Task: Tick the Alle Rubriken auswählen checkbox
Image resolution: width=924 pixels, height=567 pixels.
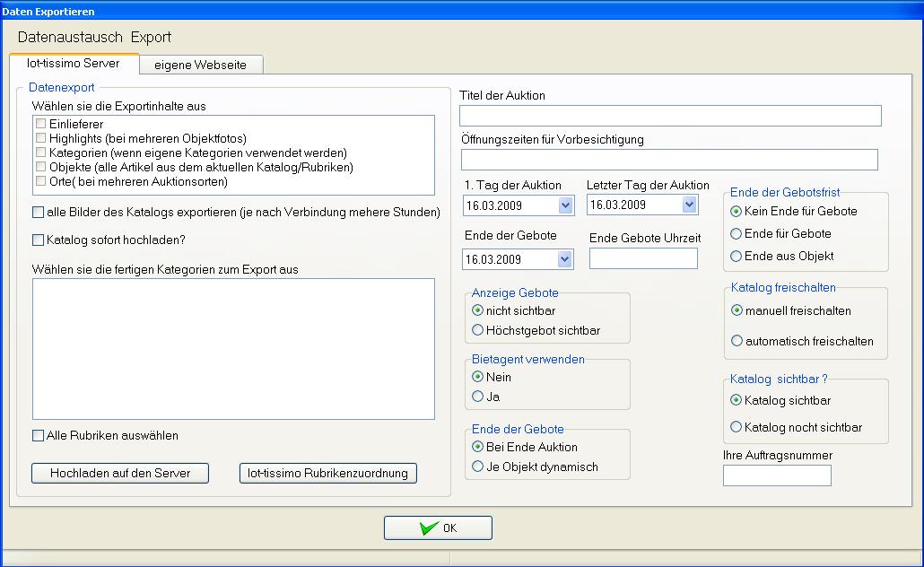Action: 38,435
